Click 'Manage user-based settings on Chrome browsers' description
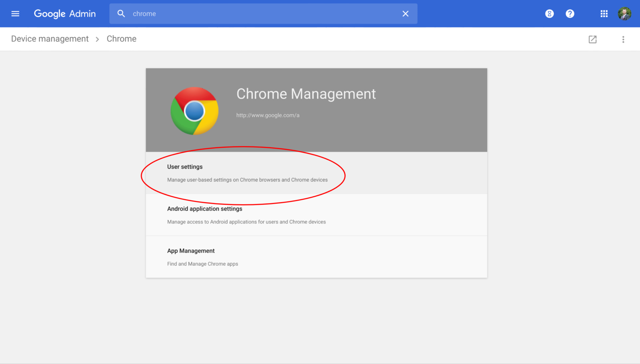 pos(247,180)
